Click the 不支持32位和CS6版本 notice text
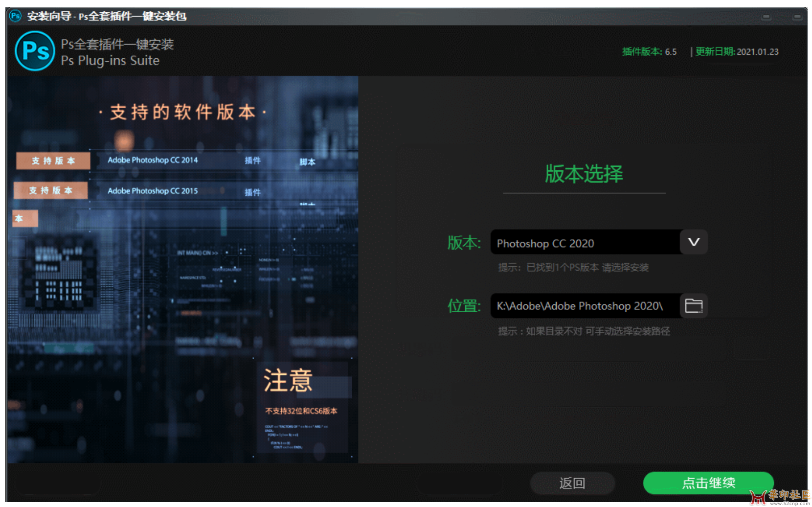 [x=301, y=411]
